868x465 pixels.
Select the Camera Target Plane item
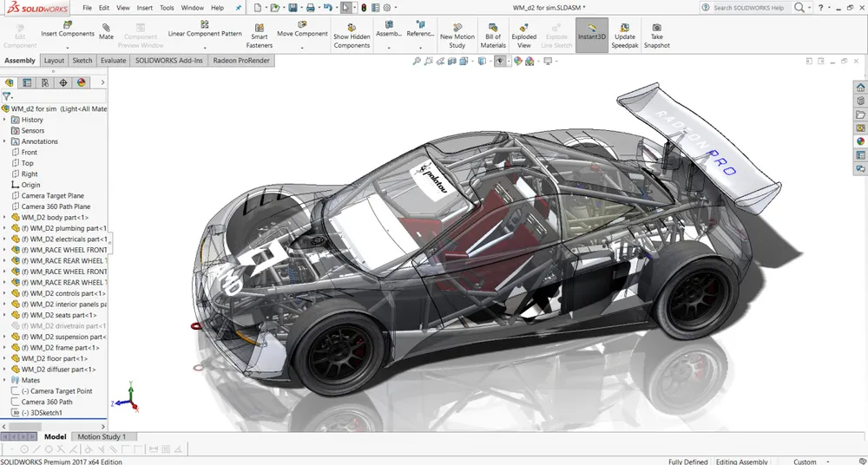pyautogui.click(x=52, y=196)
